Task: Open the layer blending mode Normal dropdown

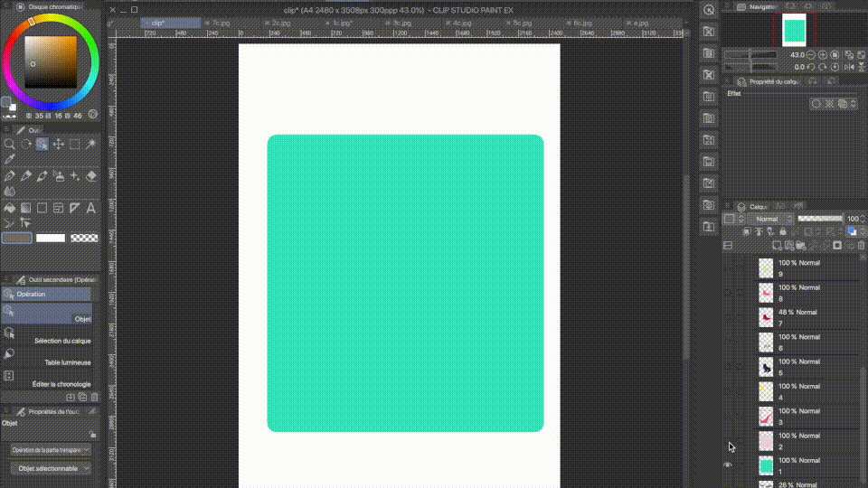Action: click(x=770, y=219)
